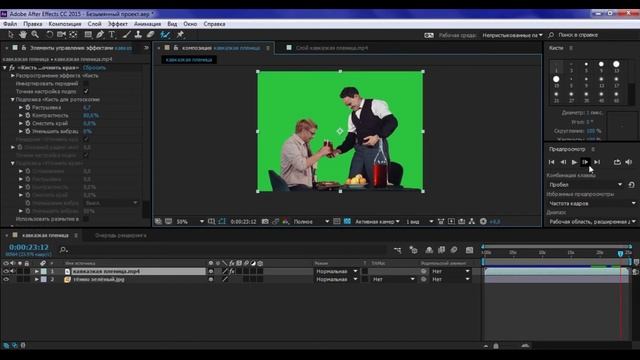Image resolution: width=640 pixels, height=360 pixels.
Task: Mute audio in preview panel
Action: (629, 162)
